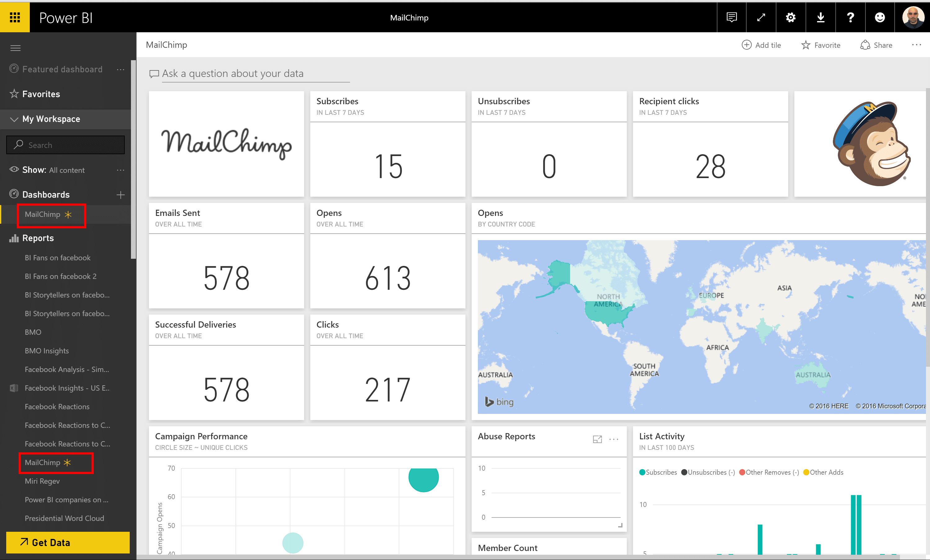Open help question mark icon

pyautogui.click(x=850, y=17)
